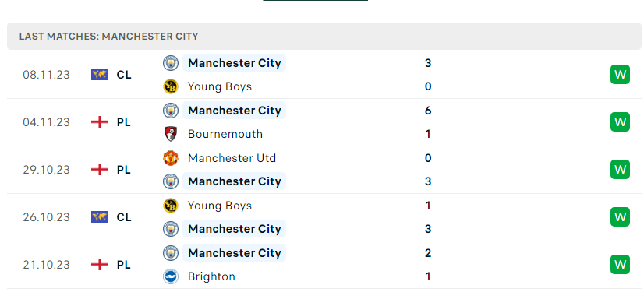Click the Manchester Utd club crest
The image size is (644, 299).
[171, 158]
